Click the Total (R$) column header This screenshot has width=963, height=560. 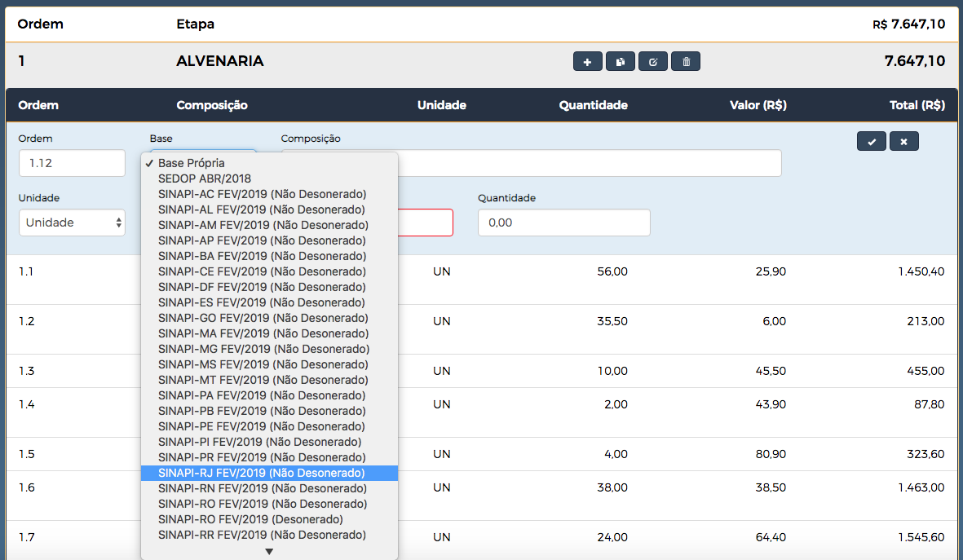pyautogui.click(x=917, y=105)
